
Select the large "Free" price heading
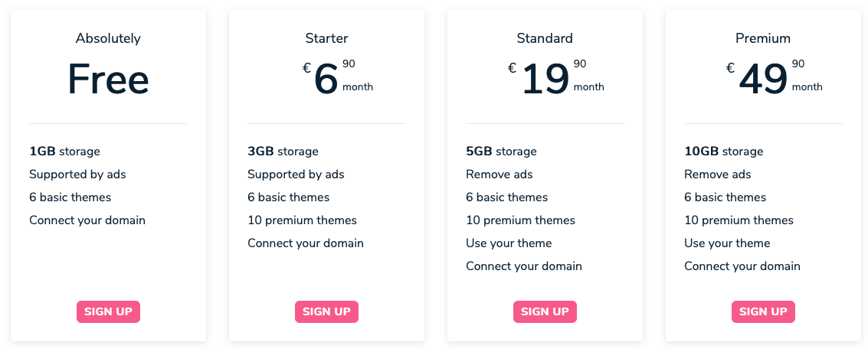(x=108, y=79)
